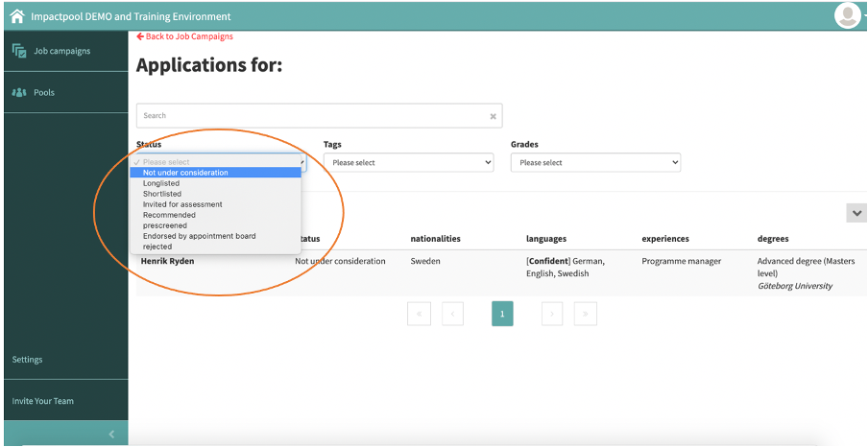Go to previous page of results

[452, 314]
